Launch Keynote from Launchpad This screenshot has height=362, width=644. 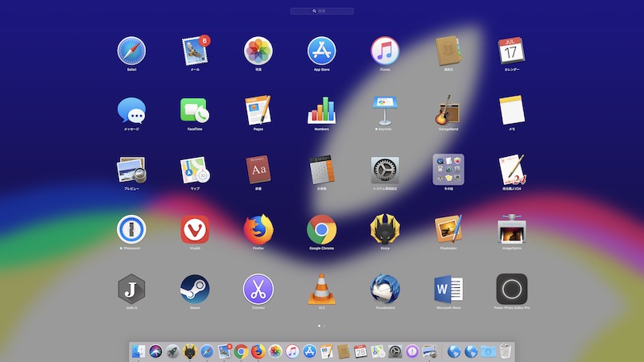click(x=385, y=110)
